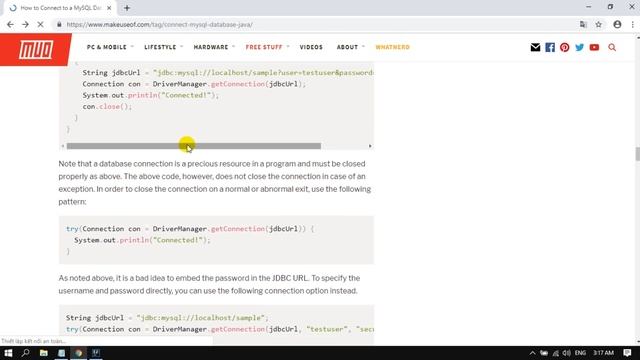Open the network icon in system tray
This screenshot has width=640, height=360.
point(556,353)
